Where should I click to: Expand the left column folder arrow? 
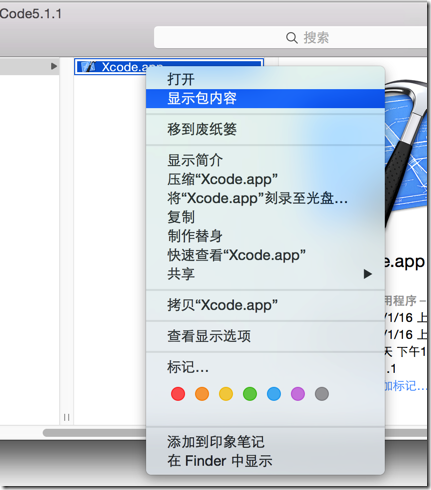(x=54, y=66)
